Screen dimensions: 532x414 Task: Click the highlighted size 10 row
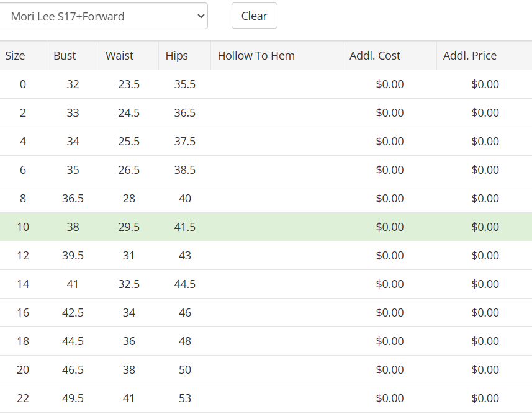point(266,227)
